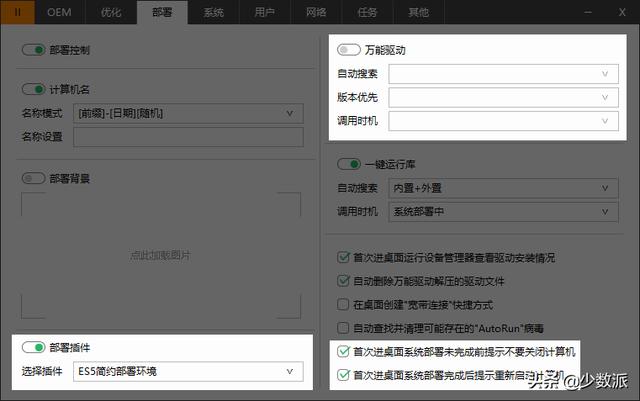This screenshot has height=401, width=640.
Task: Disable the 计算机名 switch
Action: [x=33, y=89]
